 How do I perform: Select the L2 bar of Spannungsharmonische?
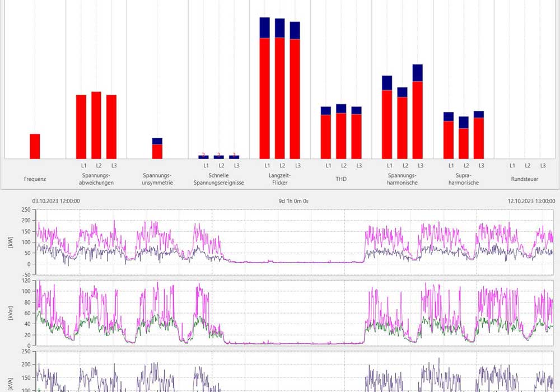402,123
